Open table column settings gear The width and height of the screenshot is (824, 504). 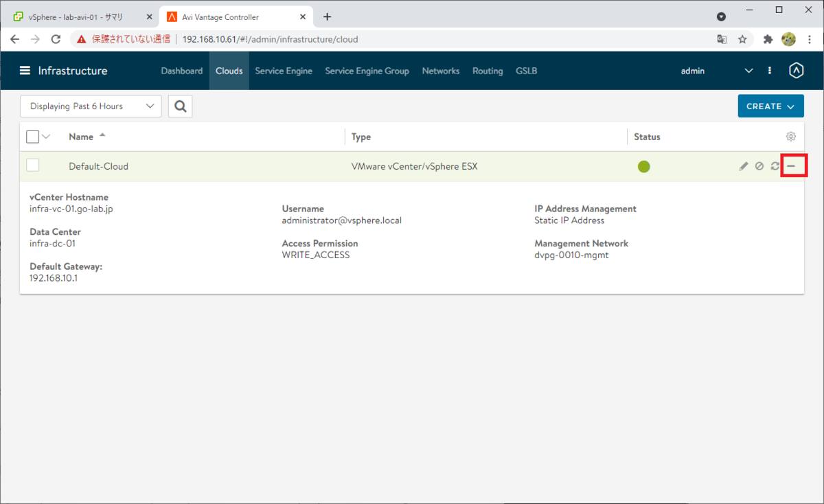[x=791, y=137]
